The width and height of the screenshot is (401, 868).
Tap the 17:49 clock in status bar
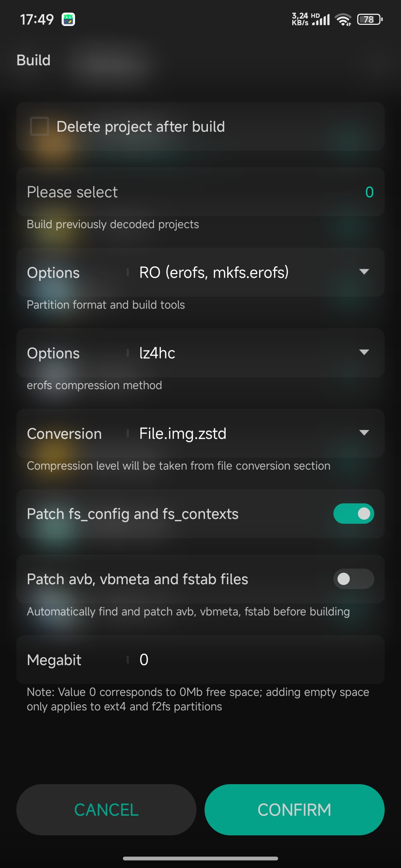click(x=37, y=19)
